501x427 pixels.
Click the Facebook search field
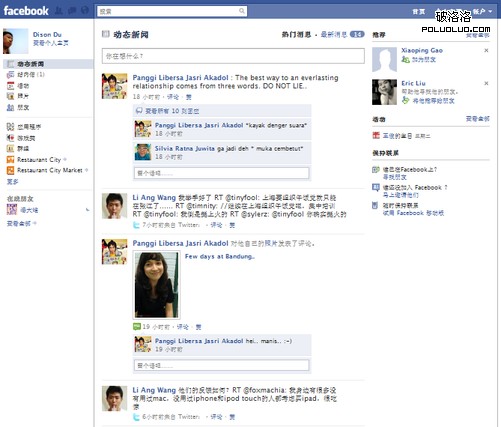172,11
